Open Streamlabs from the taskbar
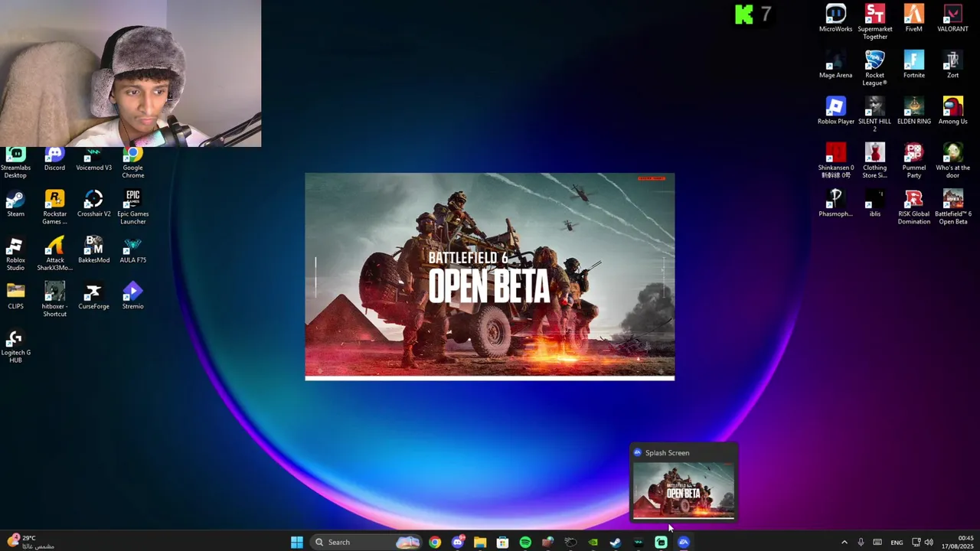This screenshot has width=980, height=551. pos(661,542)
